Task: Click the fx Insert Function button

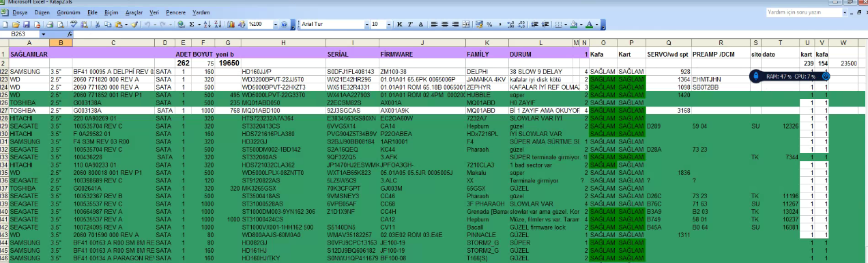Action: tap(70, 34)
